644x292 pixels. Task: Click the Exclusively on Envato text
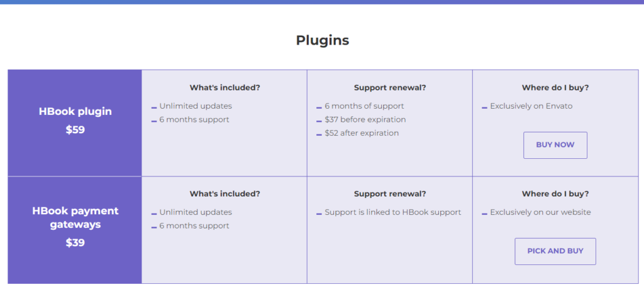coord(531,106)
